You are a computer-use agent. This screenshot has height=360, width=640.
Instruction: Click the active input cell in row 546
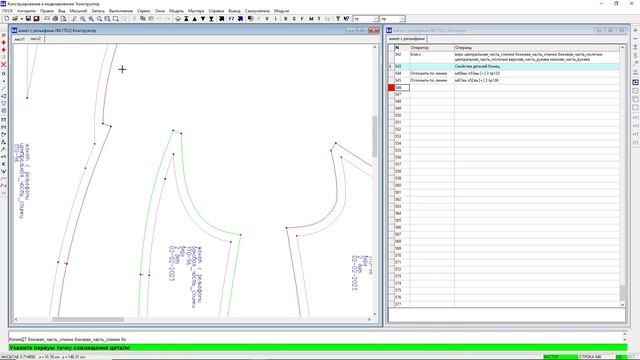(x=402, y=87)
